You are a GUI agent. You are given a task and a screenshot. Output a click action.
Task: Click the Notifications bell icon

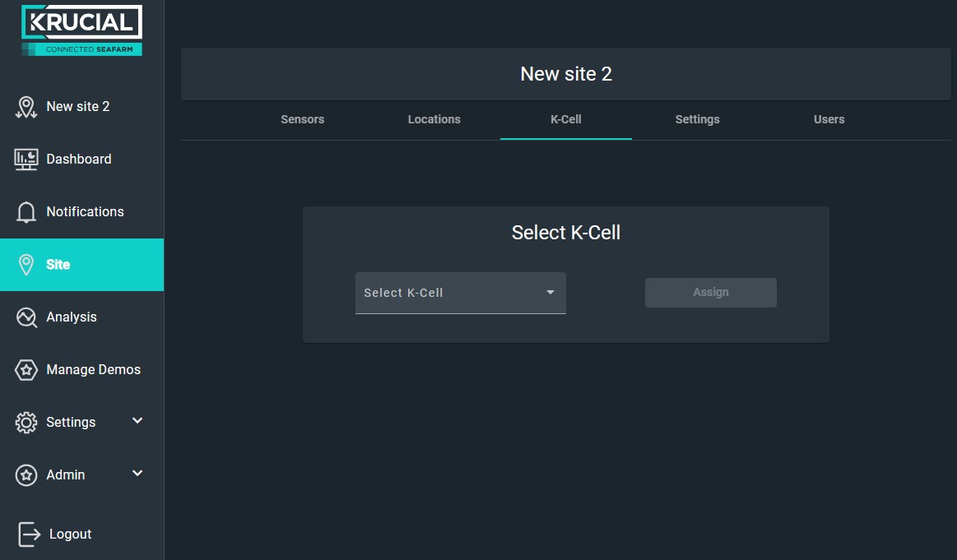pyautogui.click(x=26, y=211)
